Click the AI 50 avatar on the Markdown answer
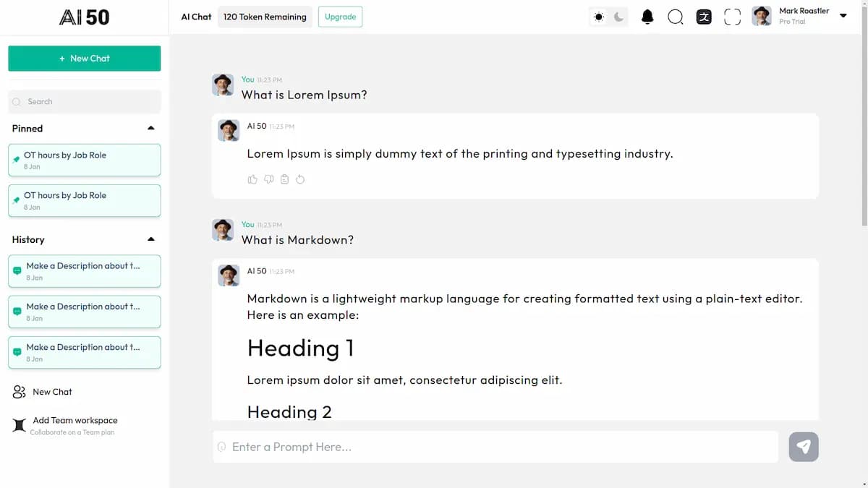868x488 pixels. click(x=229, y=275)
